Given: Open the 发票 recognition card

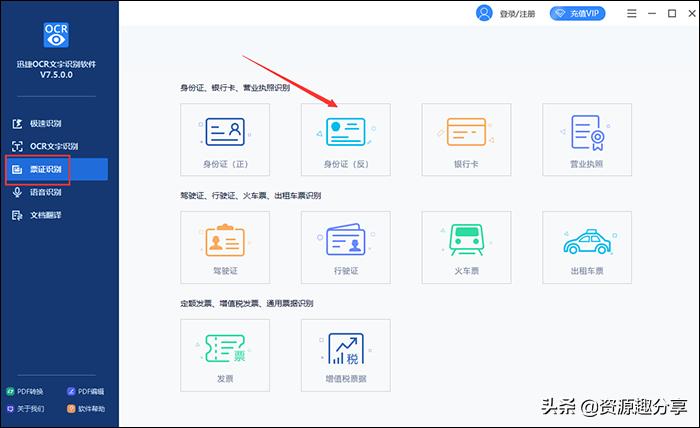Looking at the screenshot, I should point(225,355).
